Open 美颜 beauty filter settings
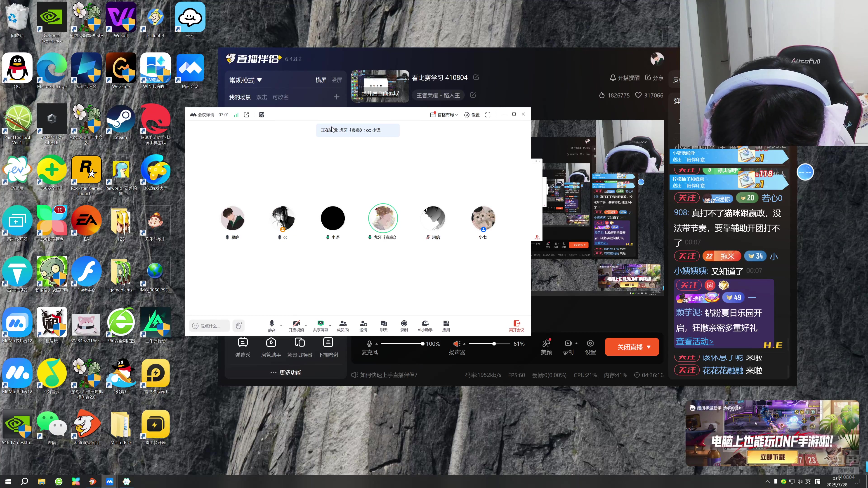This screenshot has height=488, width=868. 546,347
